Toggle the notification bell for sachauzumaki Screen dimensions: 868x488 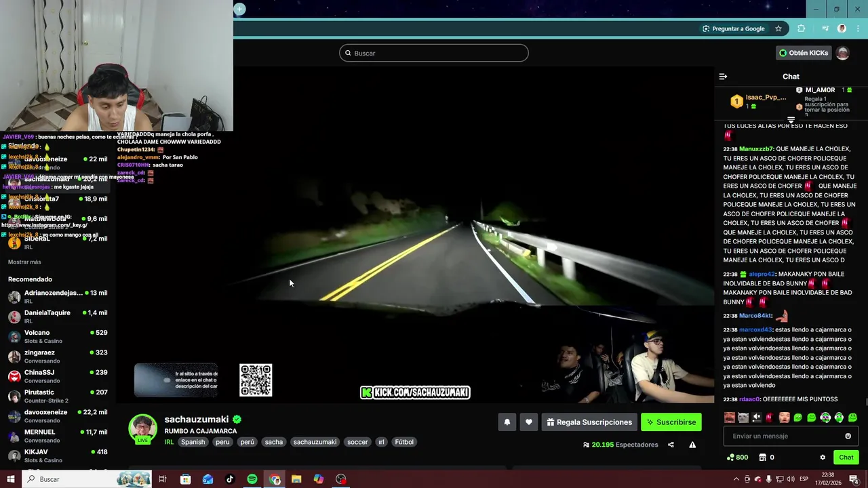[x=507, y=422]
